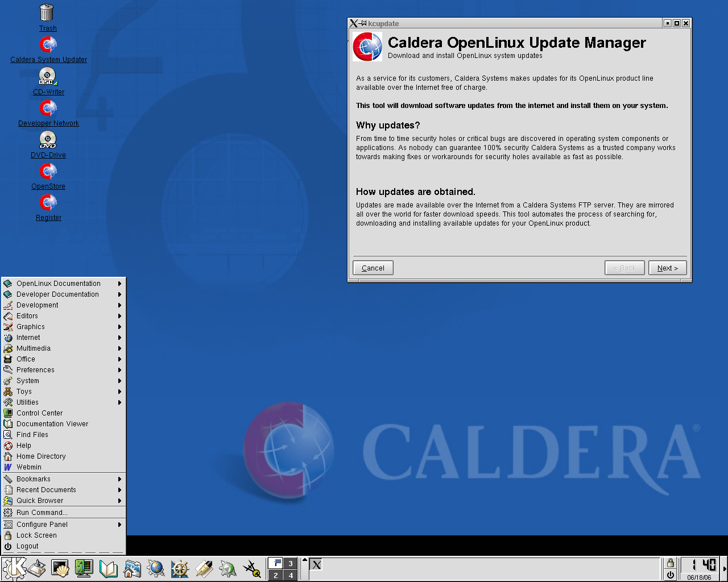Image resolution: width=728 pixels, height=582 pixels.
Task: Select Run Command from the K menu
Action: 40,512
